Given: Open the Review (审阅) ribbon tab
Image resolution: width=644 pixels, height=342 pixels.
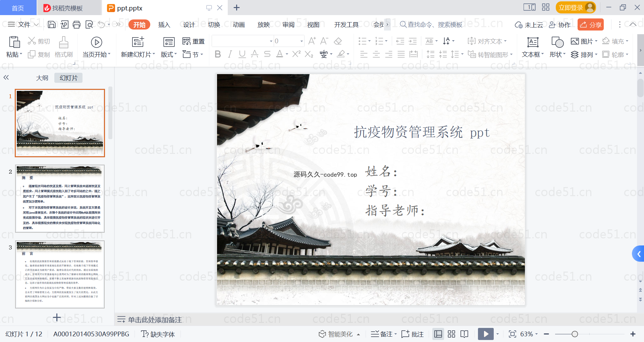Looking at the screenshot, I should pos(288,24).
